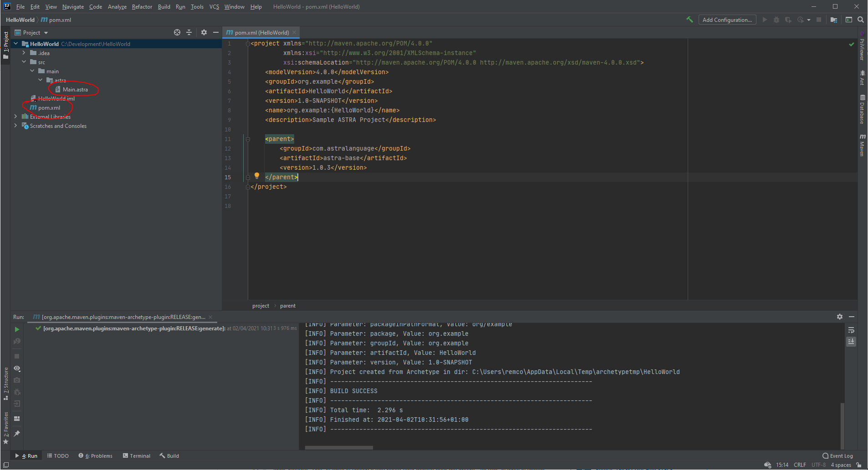The width and height of the screenshot is (868, 470).
Task: Toggle tool window bars quick-access button
Action: pyautogui.click(x=6, y=465)
